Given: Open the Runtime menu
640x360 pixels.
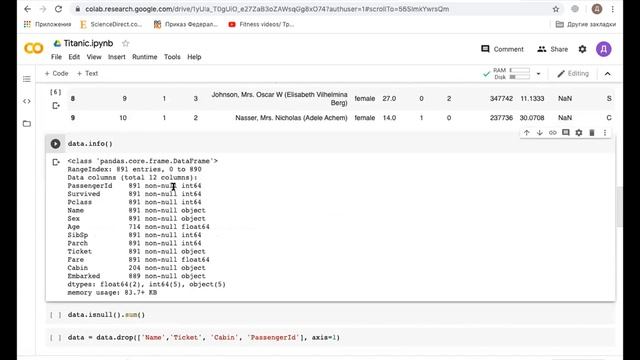Looking at the screenshot, I should (x=144, y=57).
